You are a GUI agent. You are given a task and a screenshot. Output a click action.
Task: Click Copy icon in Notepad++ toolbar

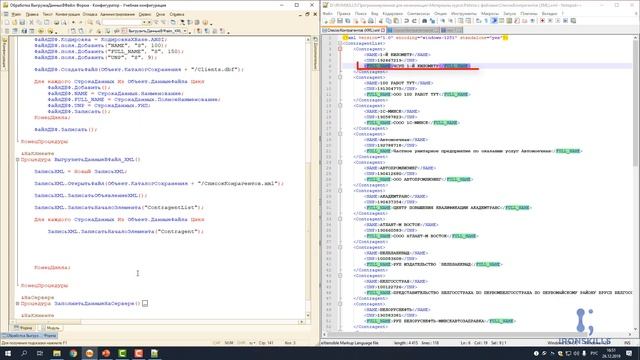[389, 20]
